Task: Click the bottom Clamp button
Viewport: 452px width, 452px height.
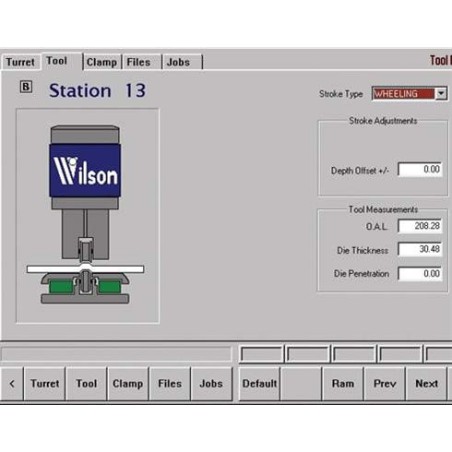Action: [128, 384]
